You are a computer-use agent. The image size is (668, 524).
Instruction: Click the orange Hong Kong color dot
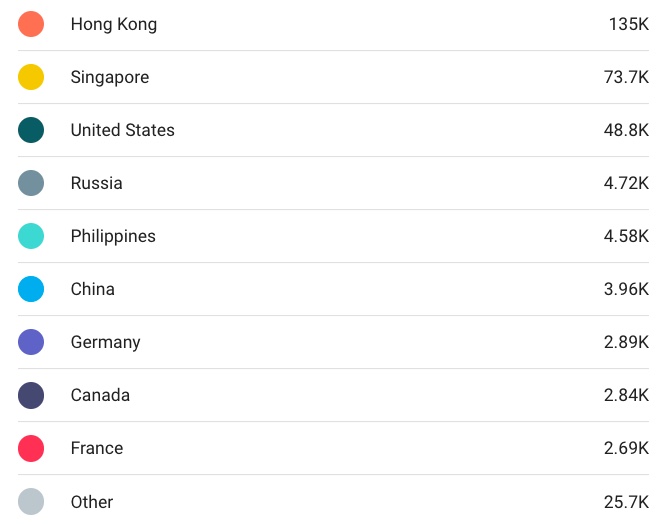coord(31,24)
